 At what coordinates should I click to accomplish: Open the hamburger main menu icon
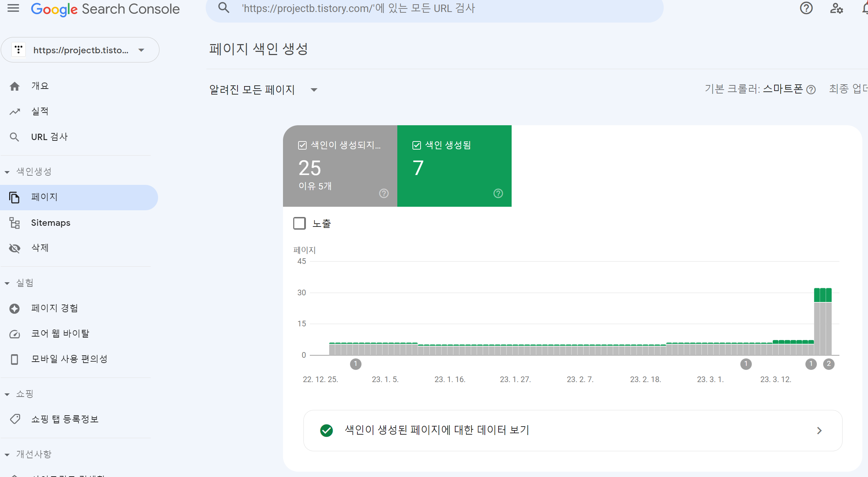coord(13,8)
